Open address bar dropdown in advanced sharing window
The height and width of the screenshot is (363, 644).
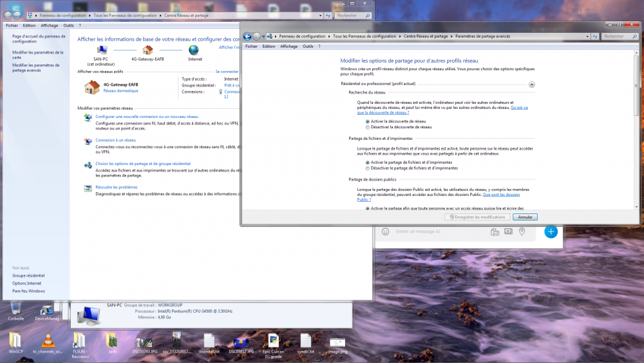tap(587, 36)
